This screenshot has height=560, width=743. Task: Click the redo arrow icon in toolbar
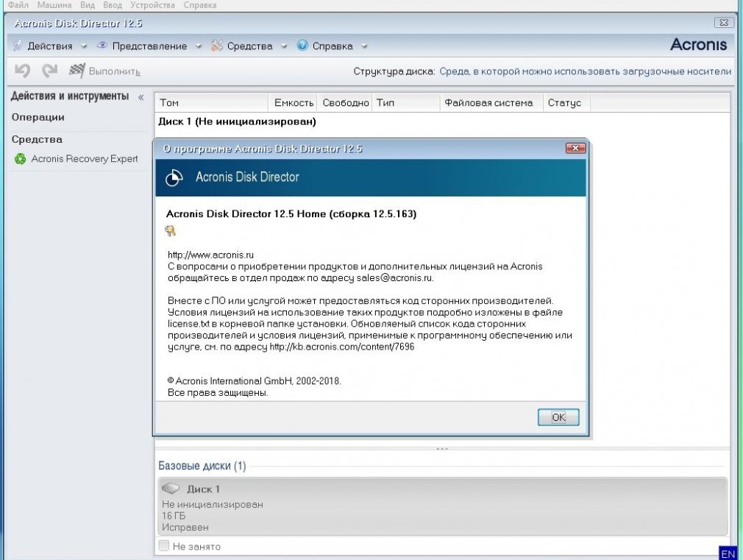click(x=49, y=71)
